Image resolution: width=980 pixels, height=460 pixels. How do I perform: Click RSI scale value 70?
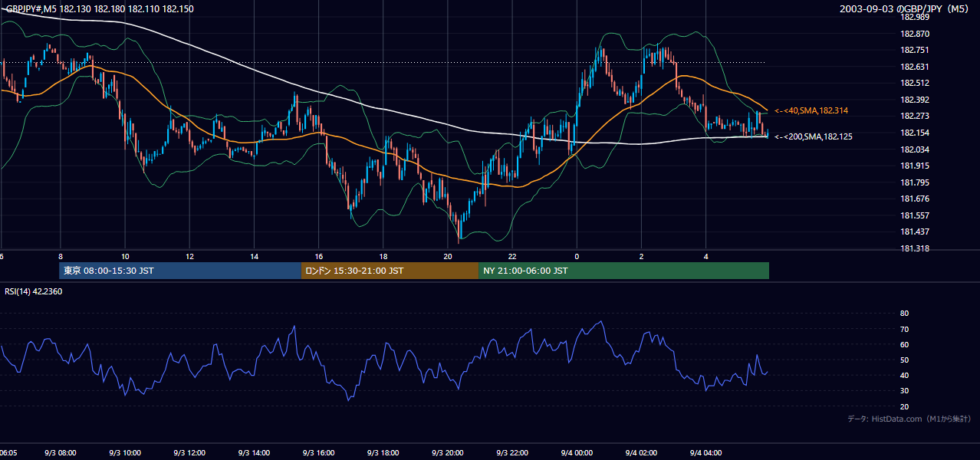click(904, 329)
